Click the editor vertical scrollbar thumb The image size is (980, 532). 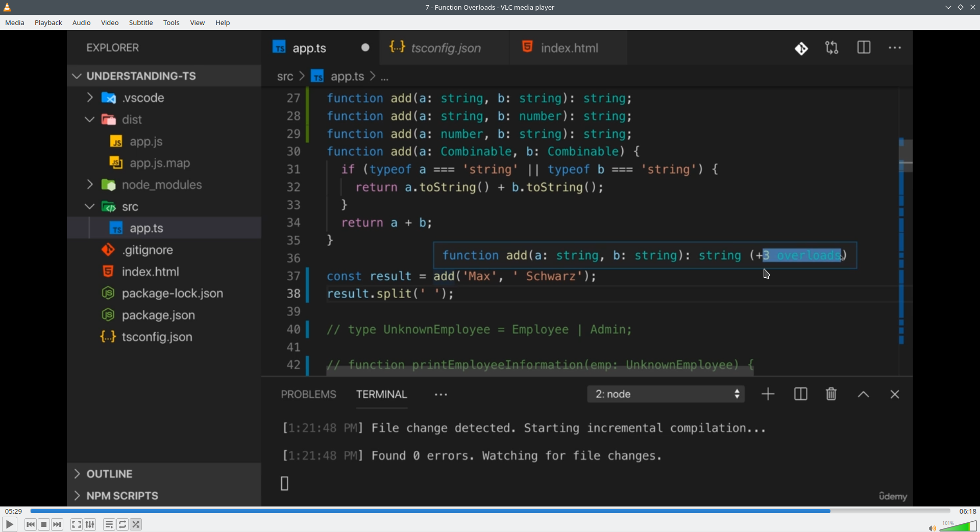906,155
